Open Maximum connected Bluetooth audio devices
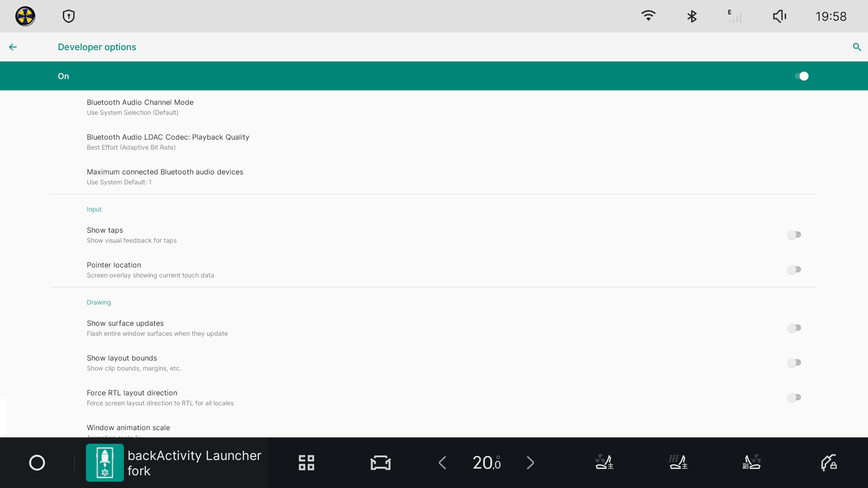This screenshot has height=488, width=868. point(165,177)
